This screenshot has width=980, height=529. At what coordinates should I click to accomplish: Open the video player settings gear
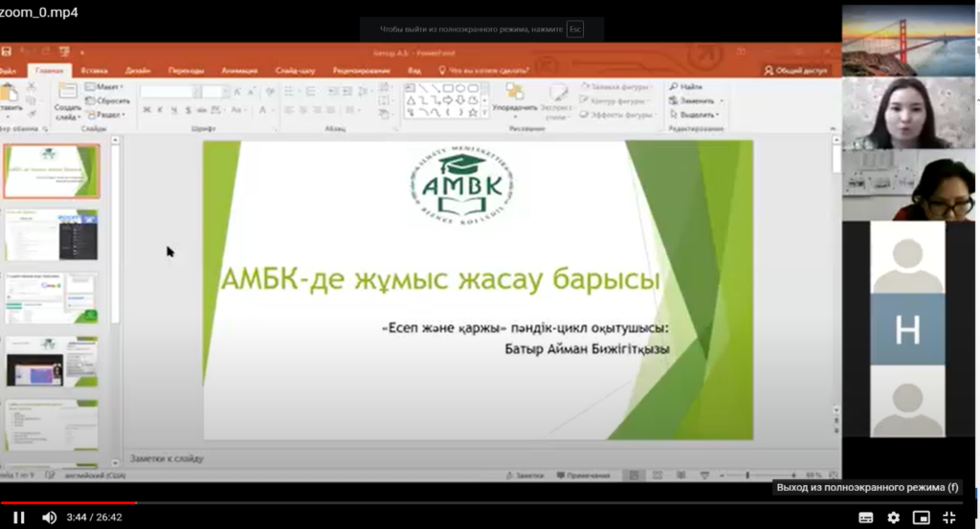893,518
